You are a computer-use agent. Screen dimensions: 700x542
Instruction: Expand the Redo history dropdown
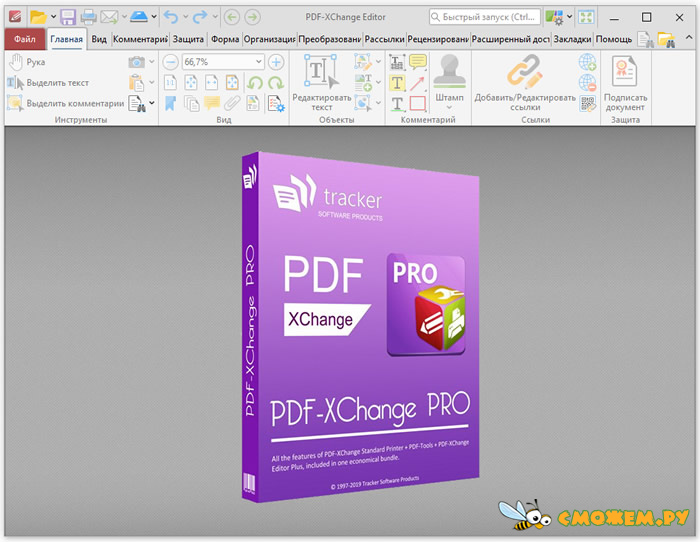[215, 17]
